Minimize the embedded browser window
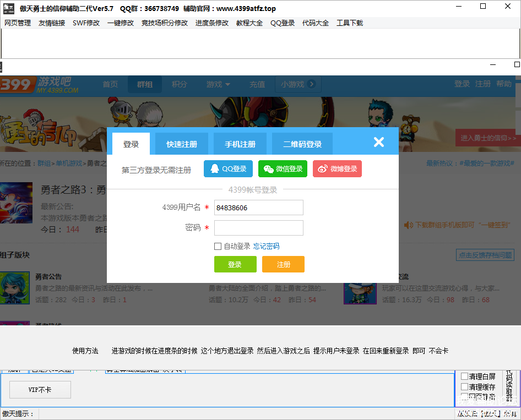Image resolution: width=521 pixels, height=420 pixels. pos(493,64)
